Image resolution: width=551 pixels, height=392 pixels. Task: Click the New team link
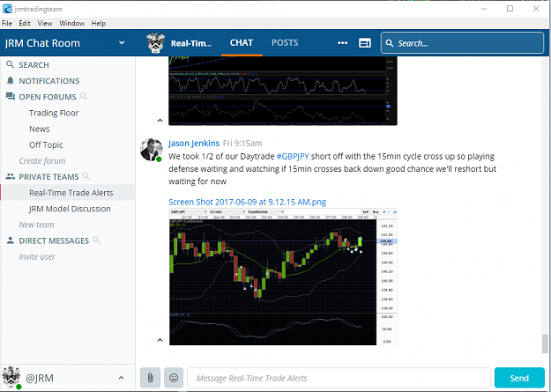(x=36, y=225)
